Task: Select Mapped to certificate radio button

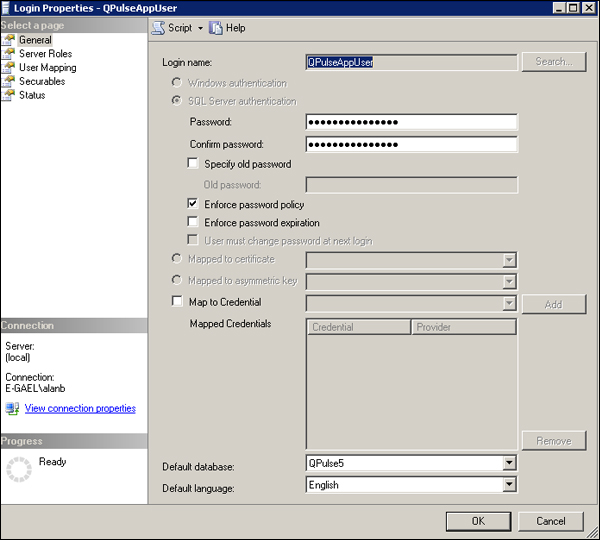Action: tap(176, 258)
